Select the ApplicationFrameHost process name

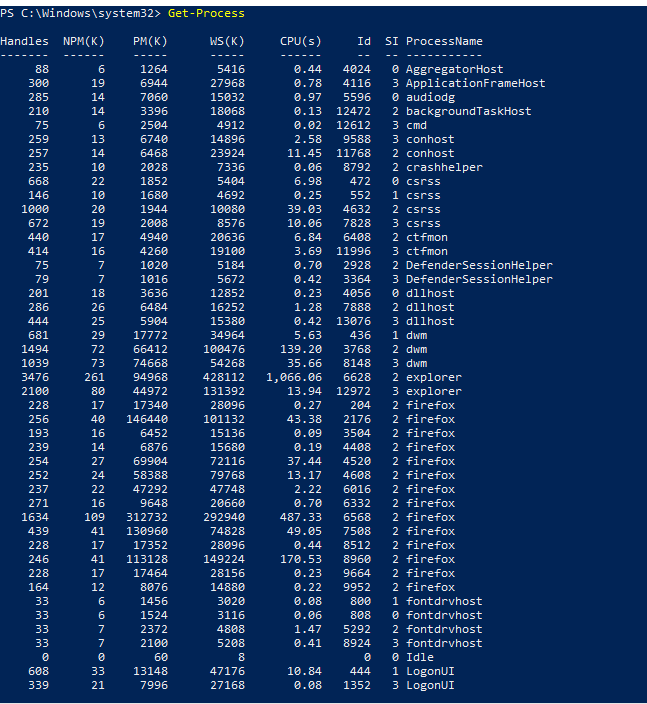click(x=475, y=83)
